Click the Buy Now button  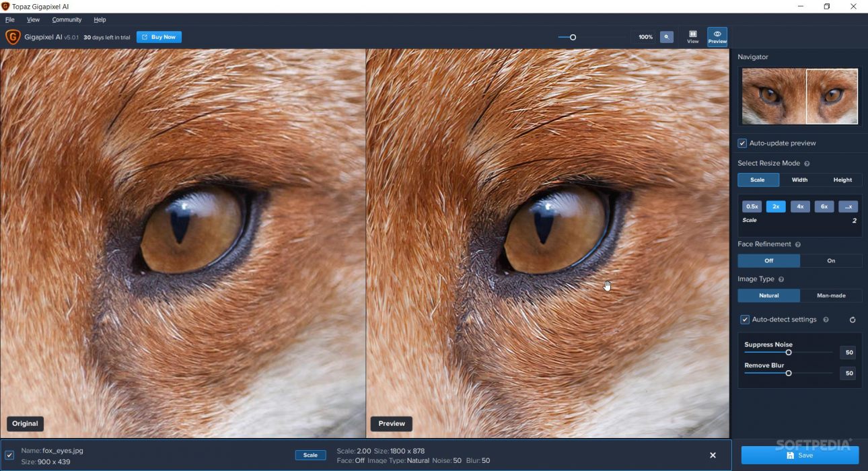coord(159,37)
